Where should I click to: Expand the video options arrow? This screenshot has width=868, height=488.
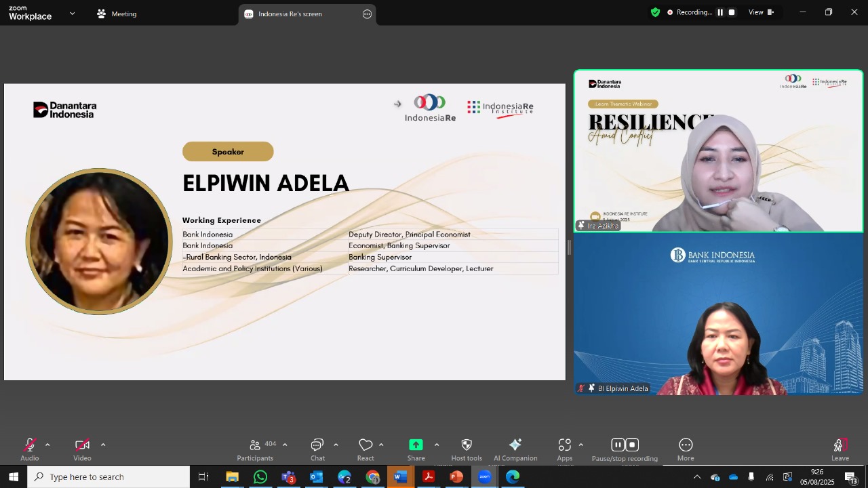pyautogui.click(x=103, y=445)
